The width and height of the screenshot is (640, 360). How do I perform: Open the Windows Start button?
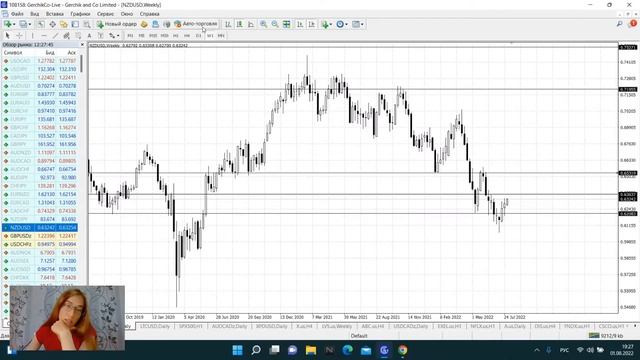[237, 350]
